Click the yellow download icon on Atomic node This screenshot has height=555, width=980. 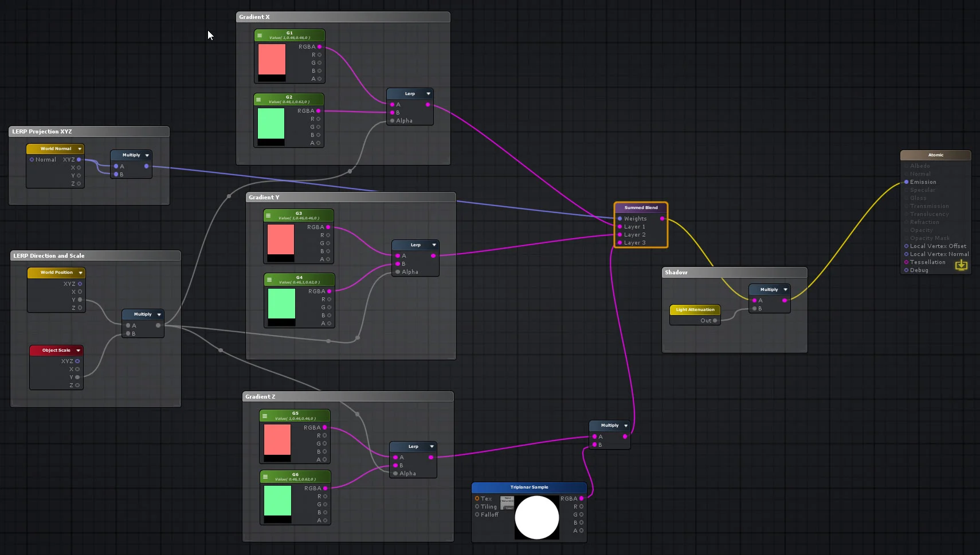tap(961, 265)
